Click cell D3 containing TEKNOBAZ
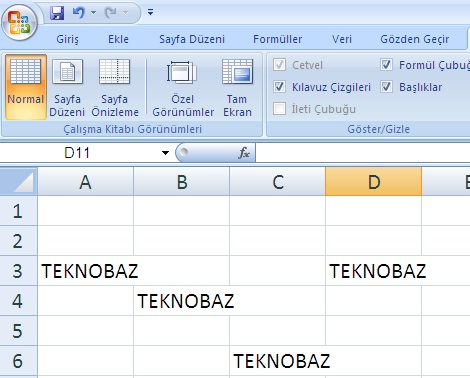This screenshot has width=470, height=378. click(374, 271)
